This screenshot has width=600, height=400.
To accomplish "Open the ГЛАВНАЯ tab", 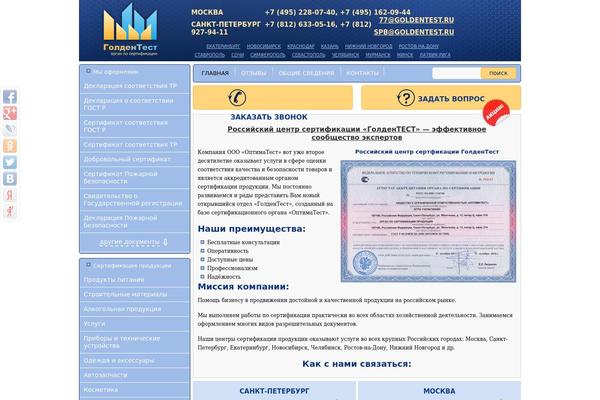I will coord(215,73).
